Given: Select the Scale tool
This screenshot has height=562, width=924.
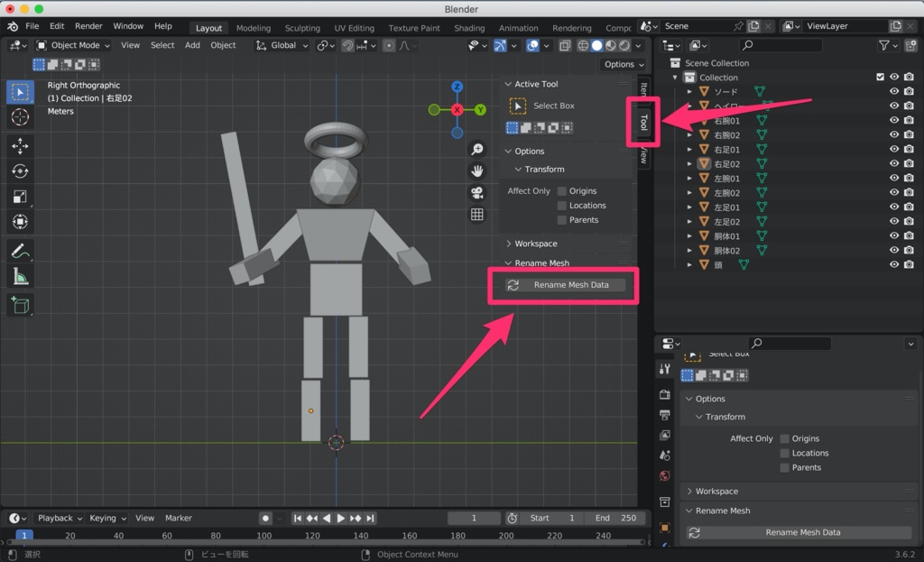Looking at the screenshot, I should [x=20, y=197].
